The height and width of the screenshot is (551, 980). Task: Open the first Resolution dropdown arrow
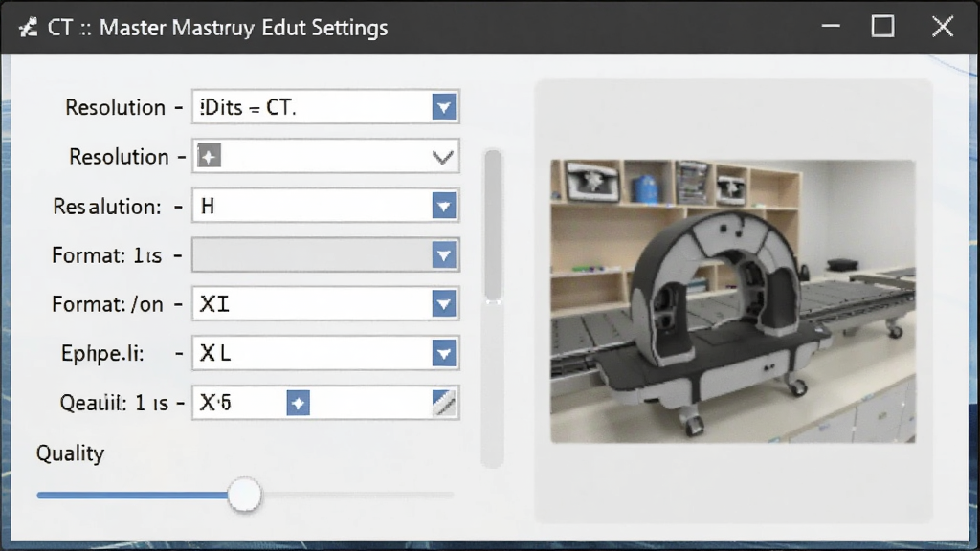click(x=444, y=107)
